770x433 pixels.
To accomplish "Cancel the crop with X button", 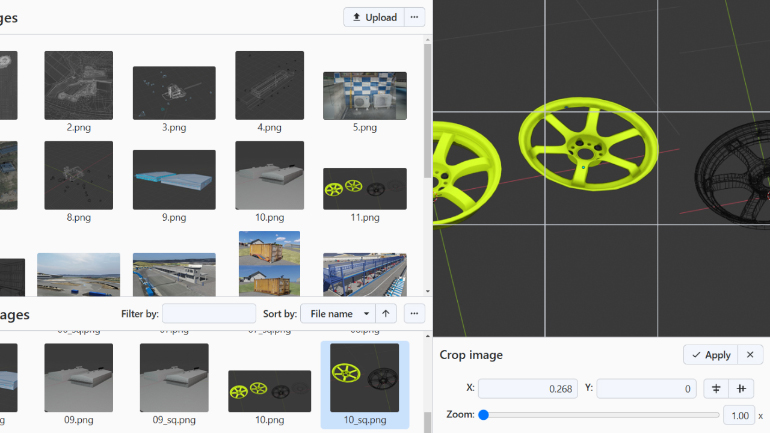I will 751,355.
